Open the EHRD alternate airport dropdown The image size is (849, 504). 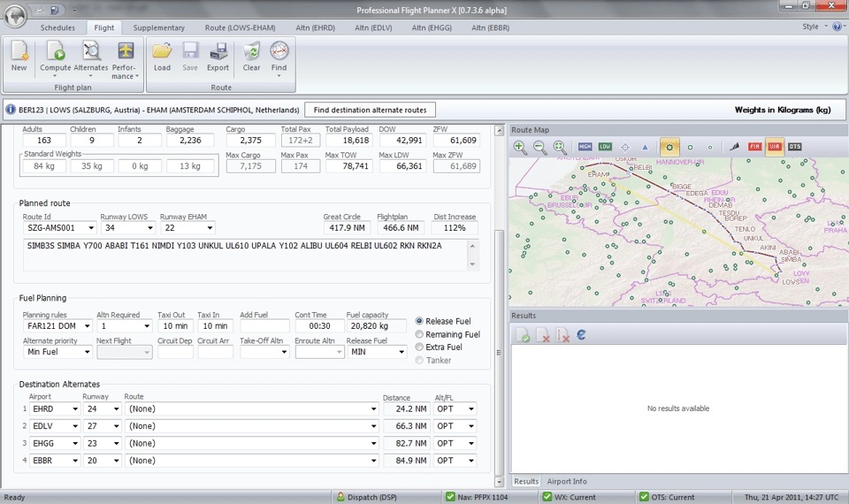(75, 409)
